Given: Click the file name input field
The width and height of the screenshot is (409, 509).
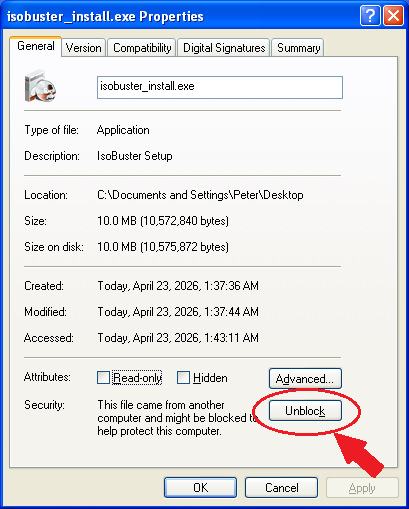Looking at the screenshot, I should pyautogui.click(x=220, y=87).
